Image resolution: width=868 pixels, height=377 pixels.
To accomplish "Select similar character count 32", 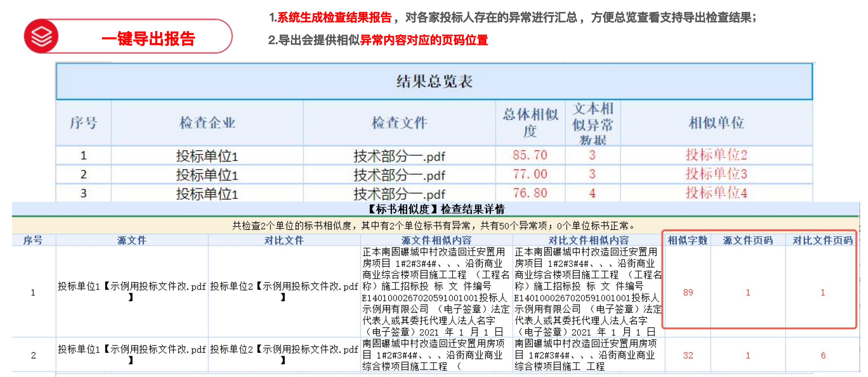I will click(x=688, y=355).
